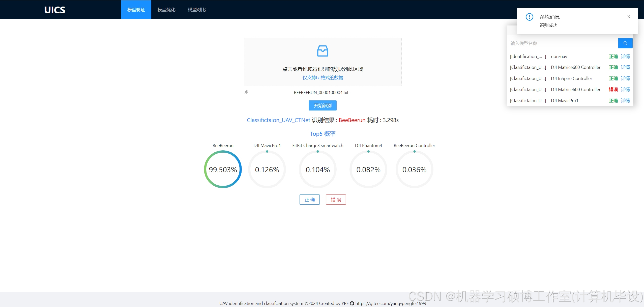
Task: Click the 0.104% FitBit Charge3 circle
Action: pyautogui.click(x=318, y=169)
